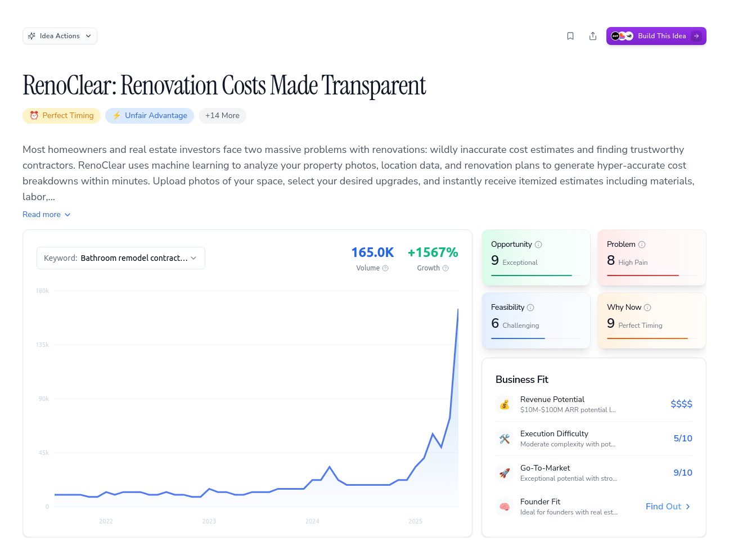Screen dimensions: 729x560
Task: Click the Founder Fit label
Action: 540,502
